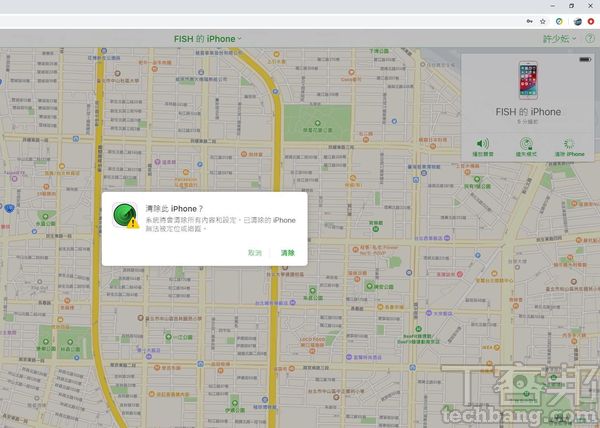Screen dimensions: 600x428
Task: Focus the browser address bar
Action: [x=260, y=21]
